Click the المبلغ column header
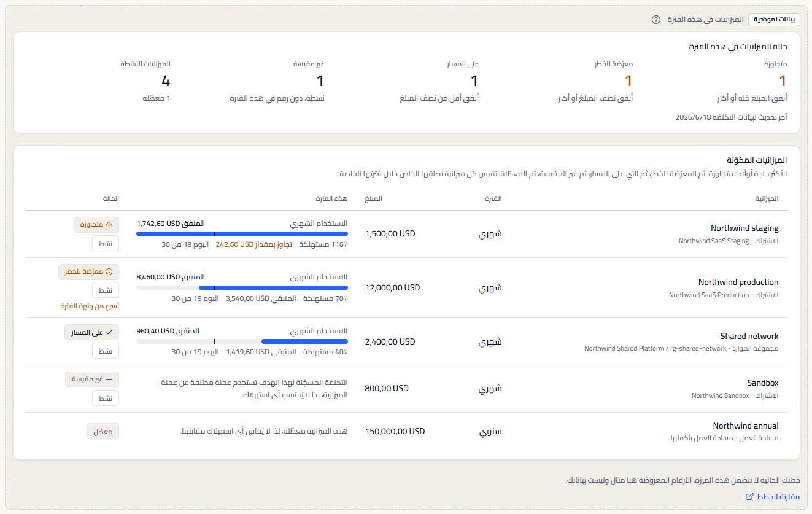 [373, 198]
